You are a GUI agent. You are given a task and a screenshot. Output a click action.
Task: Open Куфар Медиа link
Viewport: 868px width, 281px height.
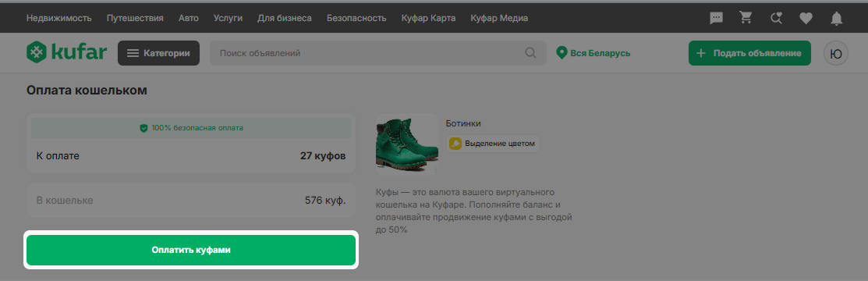click(x=499, y=18)
